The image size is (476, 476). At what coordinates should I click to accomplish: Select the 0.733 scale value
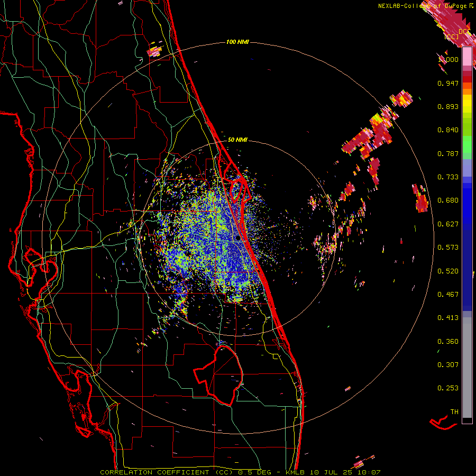coord(448,177)
